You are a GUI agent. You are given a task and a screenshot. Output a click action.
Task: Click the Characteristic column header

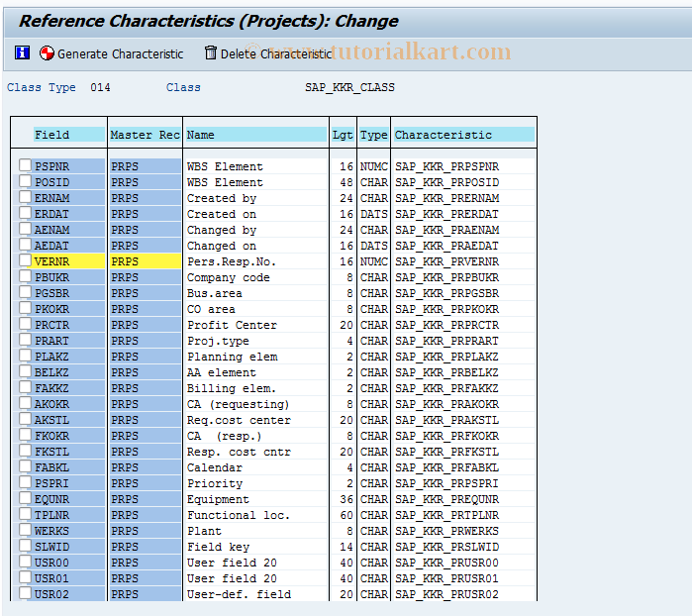(x=464, y=135)
